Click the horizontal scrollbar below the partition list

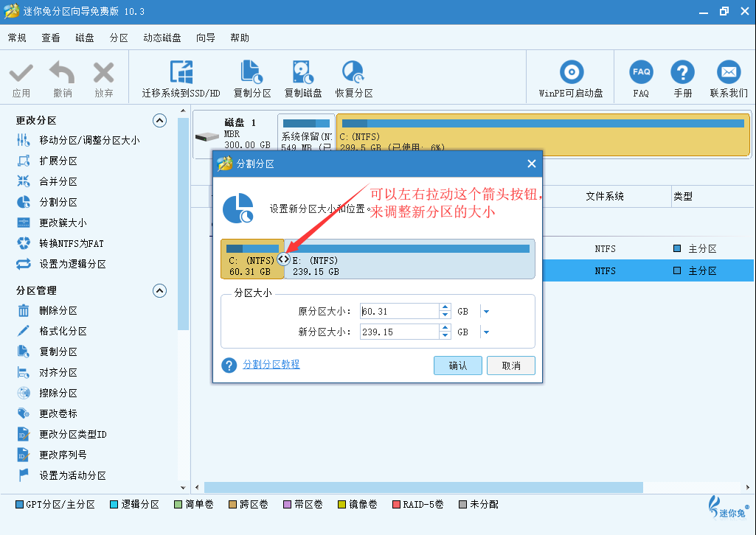pyautogui.click(x=423, y=487)
